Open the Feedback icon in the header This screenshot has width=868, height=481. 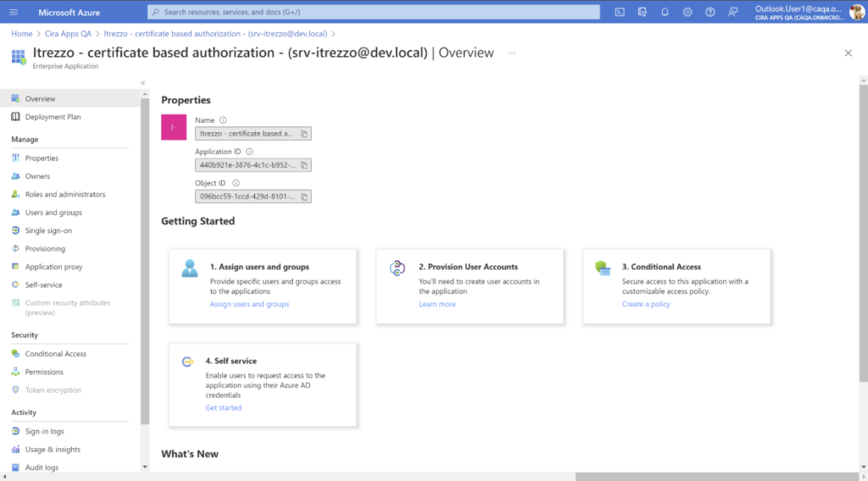[x=733, y=12]
